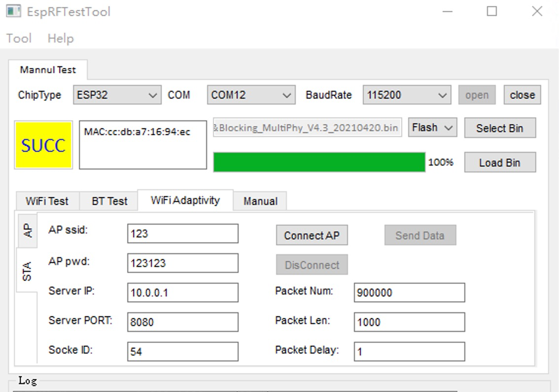The width and height of the screenshot is (559, 392).
Task: Minimize the EspRFTestTool window
Action: pos(448,11)
